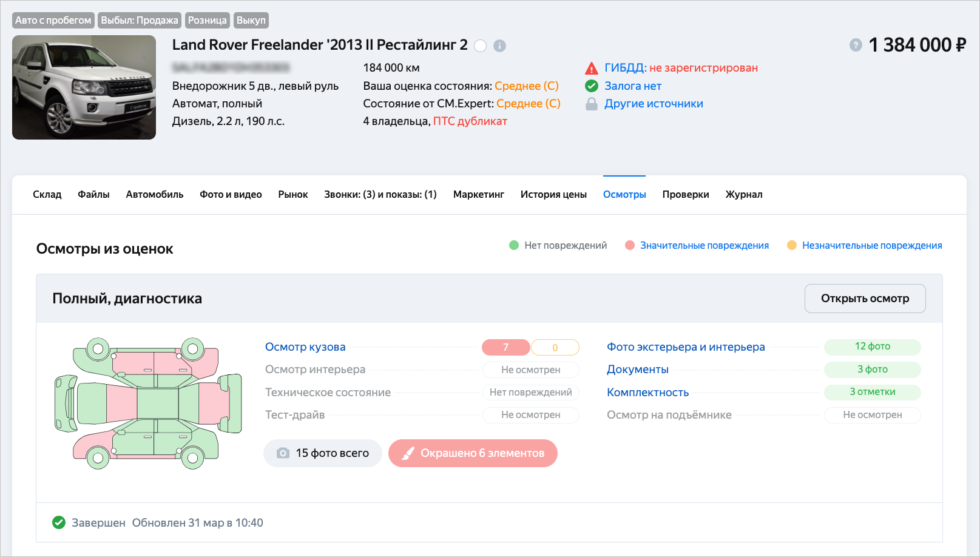The image size is (980, 557).
Task: Click the Ваша оценка Среднее (C) value
Action: point(527,86)
